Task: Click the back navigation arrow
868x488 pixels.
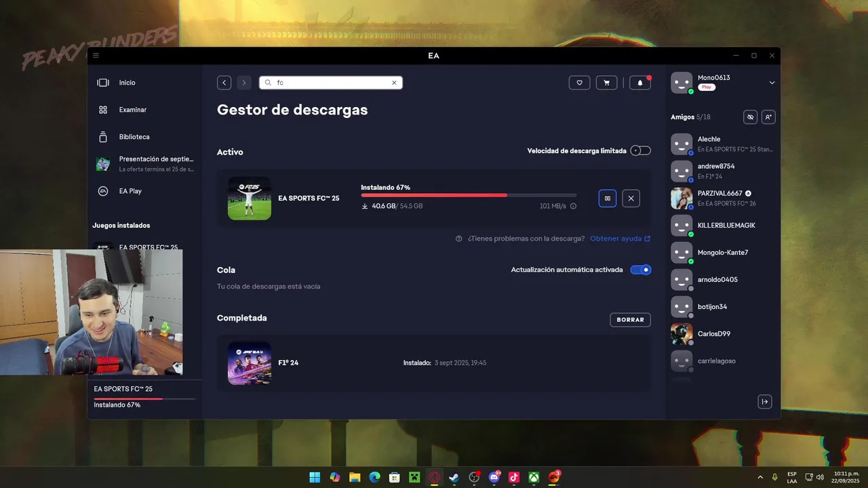Action: [x=224, y=83]
